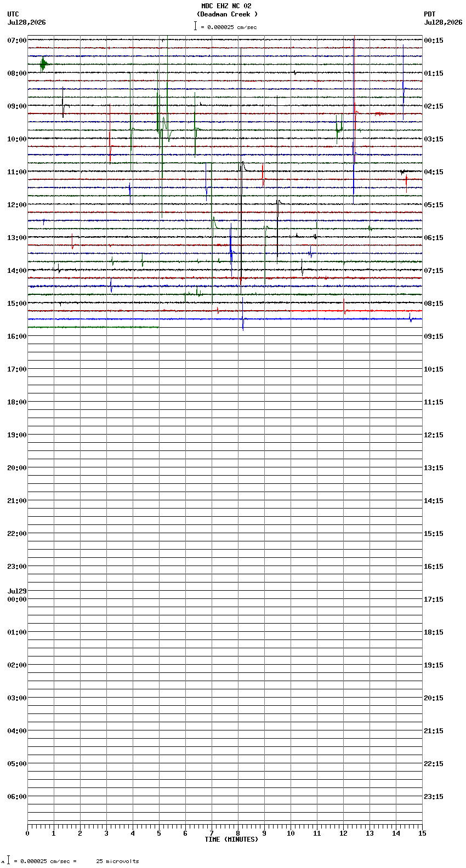
Task: Click the 10:00 UTC time label
Action: coord(17,139)
